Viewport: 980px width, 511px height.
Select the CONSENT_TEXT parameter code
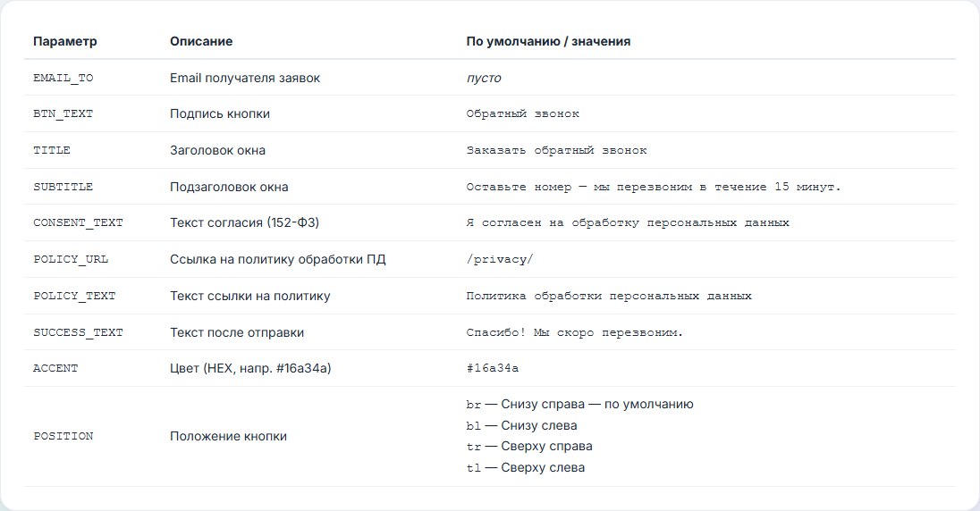(78, 223)
